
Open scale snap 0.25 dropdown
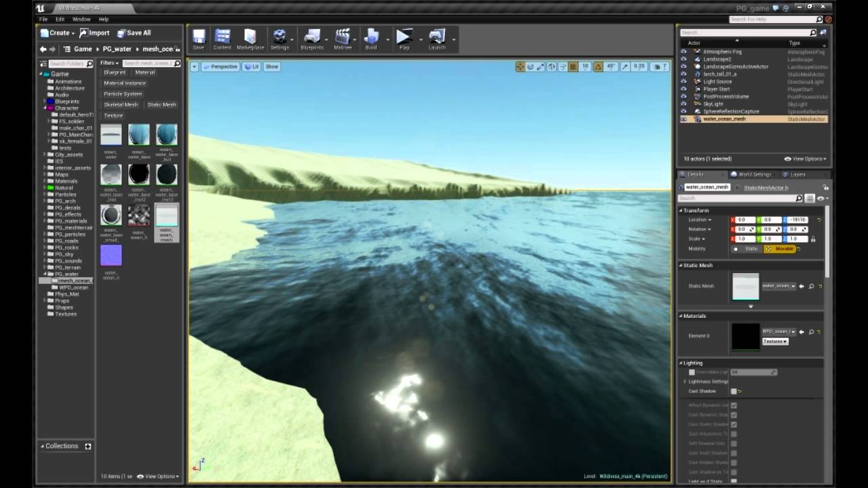click(639, 66)
